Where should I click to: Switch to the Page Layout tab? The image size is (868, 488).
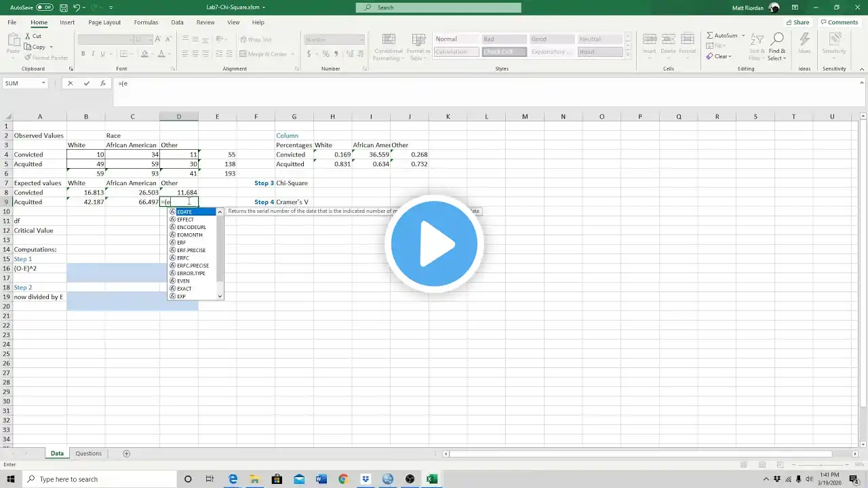(104, 22)
